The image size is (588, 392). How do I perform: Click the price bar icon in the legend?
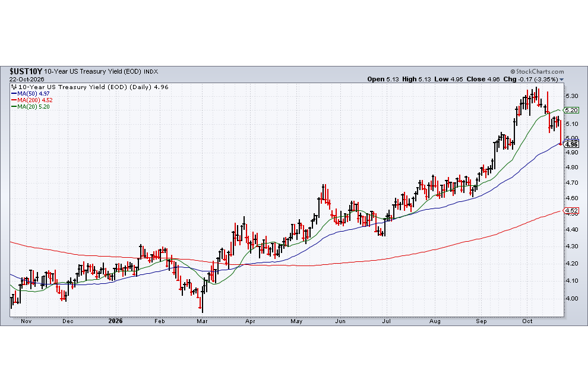[14, 87]
